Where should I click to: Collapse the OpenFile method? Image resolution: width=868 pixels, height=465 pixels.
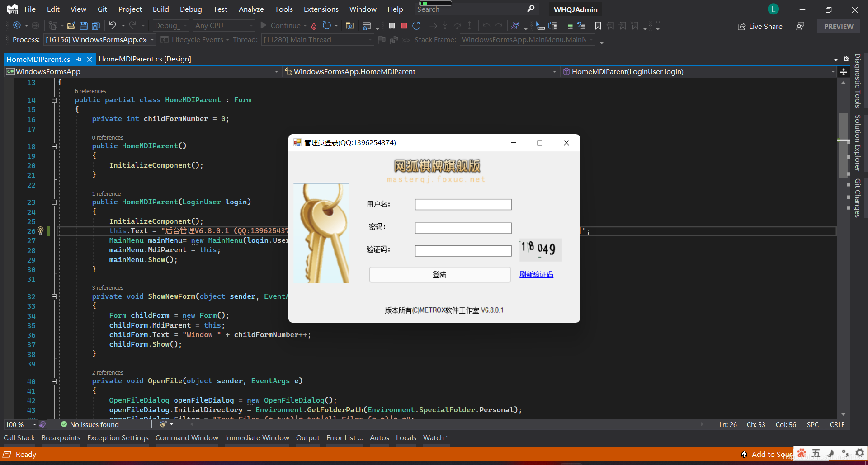pyautogui.click(x=54, y=381)
